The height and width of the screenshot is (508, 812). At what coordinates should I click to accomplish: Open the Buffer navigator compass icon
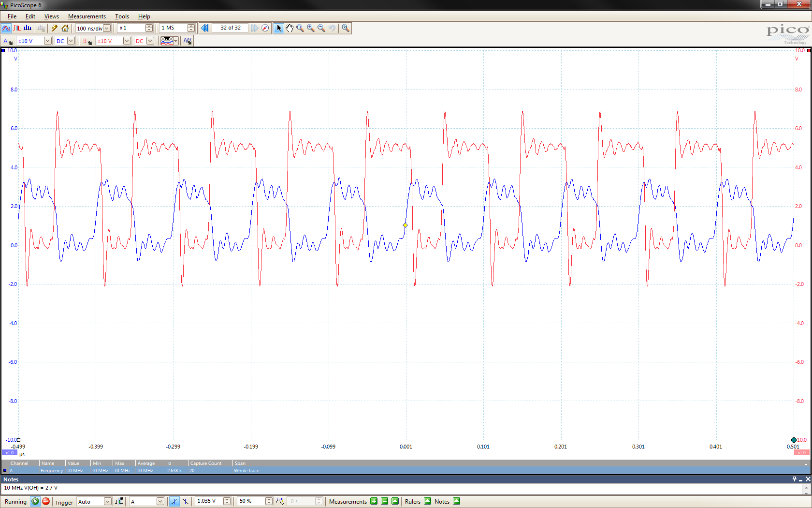coord(265,28)
